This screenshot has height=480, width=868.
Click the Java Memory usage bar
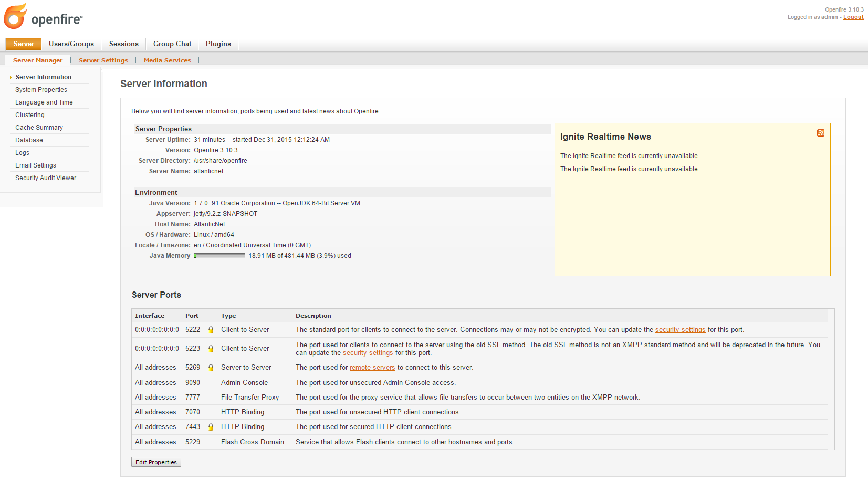tap(219, 256)
